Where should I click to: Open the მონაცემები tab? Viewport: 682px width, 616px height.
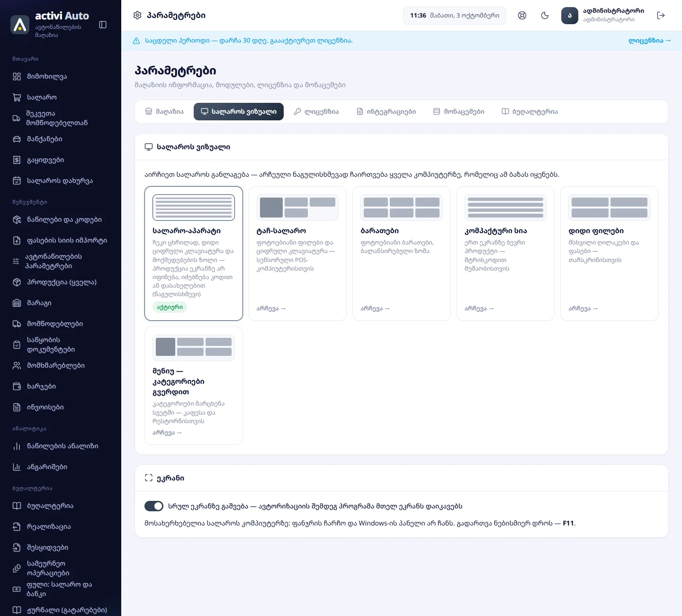459,112
